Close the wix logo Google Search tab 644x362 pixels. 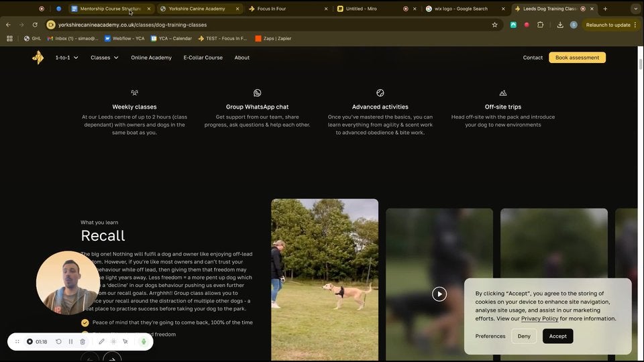point(503,9)
